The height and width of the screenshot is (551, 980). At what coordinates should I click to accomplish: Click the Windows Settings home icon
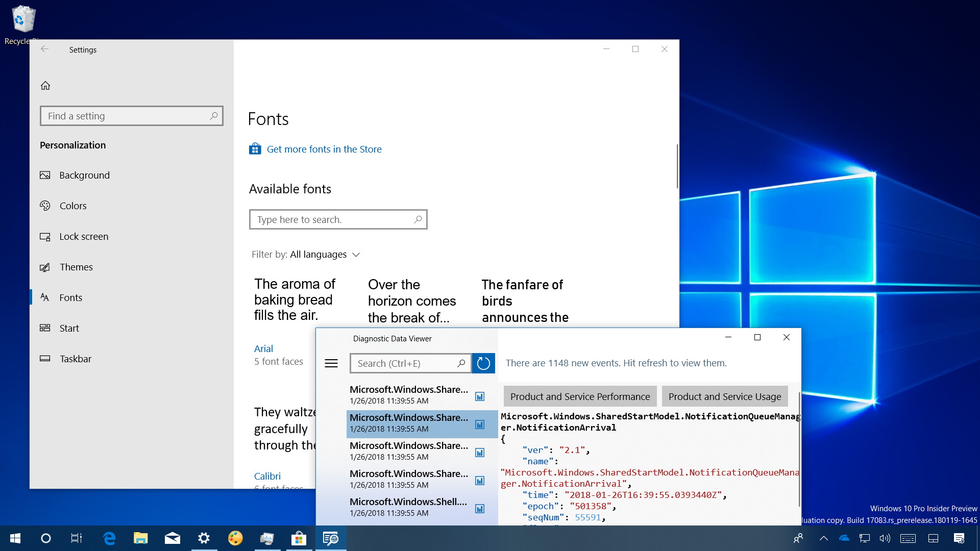(x=45, y=85)
